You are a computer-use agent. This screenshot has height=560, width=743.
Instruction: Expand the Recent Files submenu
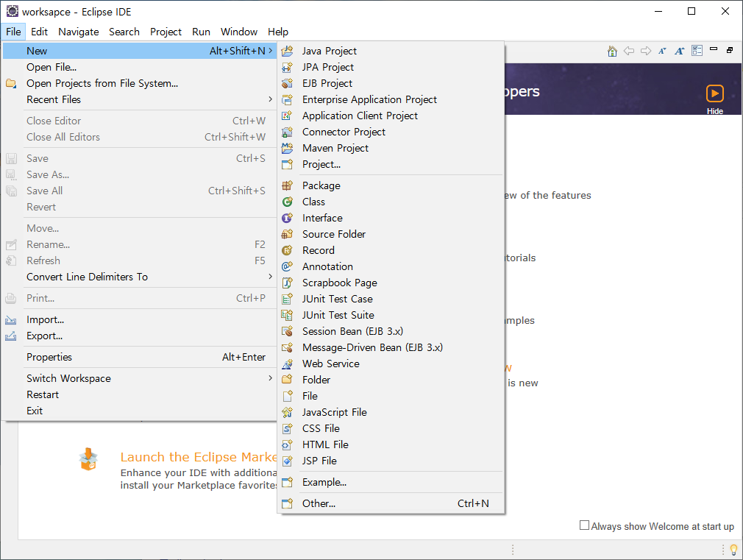pyautogui.click(x=140, y=99)
